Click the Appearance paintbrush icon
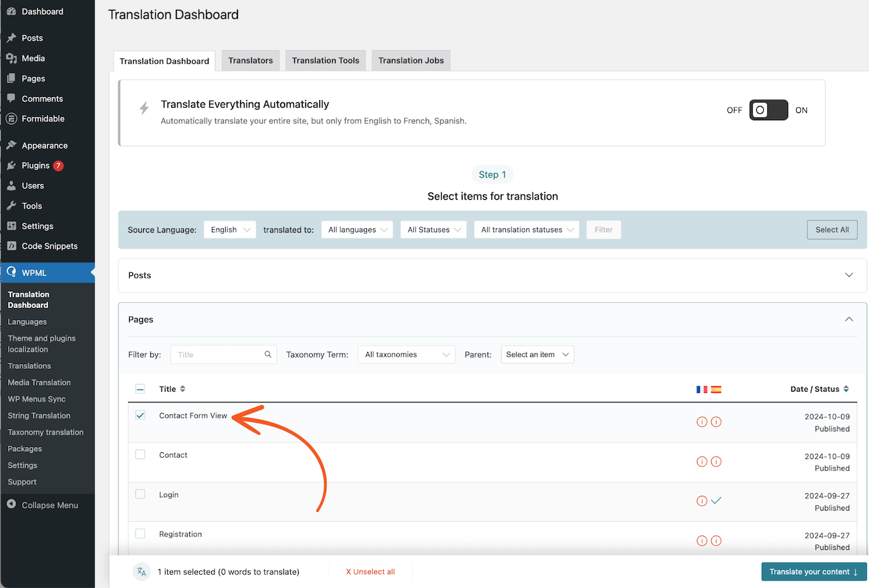This screenshot has width=869, height=588. (x=11, y=145)
